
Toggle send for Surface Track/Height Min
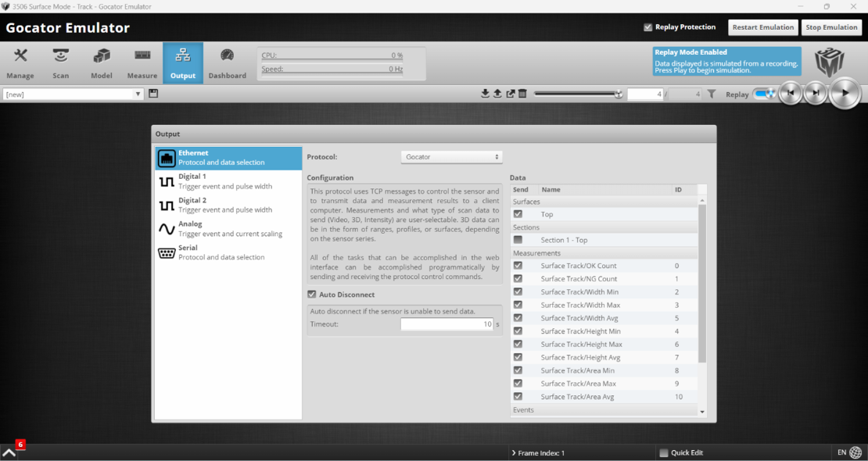[518, 331]
